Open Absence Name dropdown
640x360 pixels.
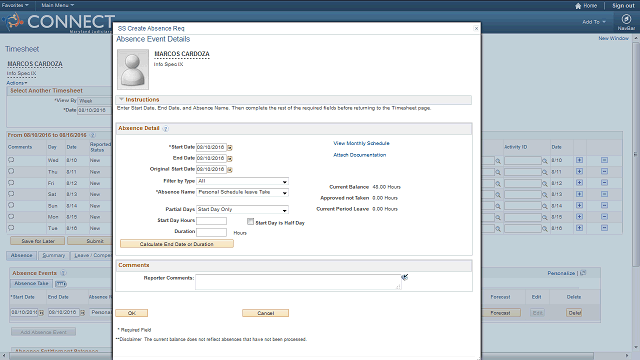point(242,192)
